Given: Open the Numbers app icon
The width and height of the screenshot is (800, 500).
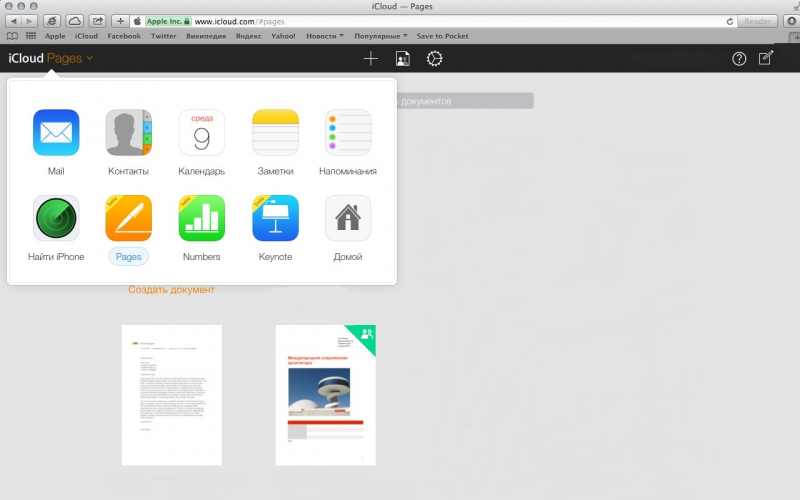Looking at the screenshot, I should tap(202, 218).
